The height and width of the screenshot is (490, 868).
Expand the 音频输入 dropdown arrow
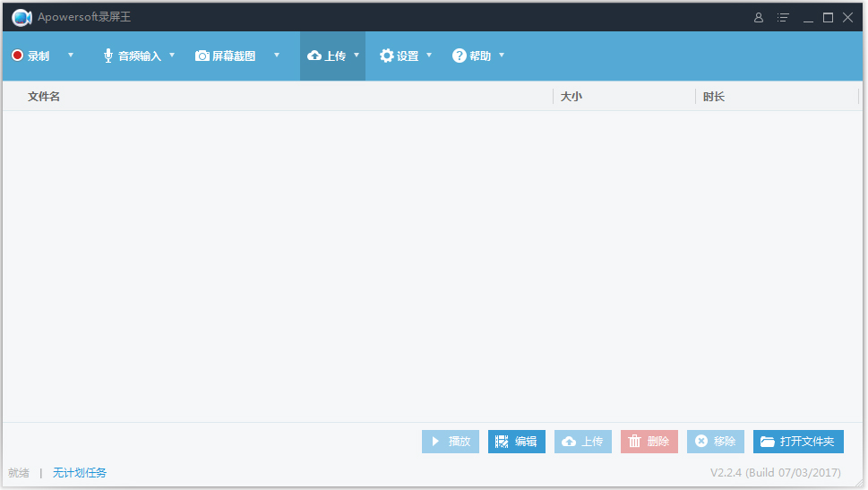[x=172, y=56]
